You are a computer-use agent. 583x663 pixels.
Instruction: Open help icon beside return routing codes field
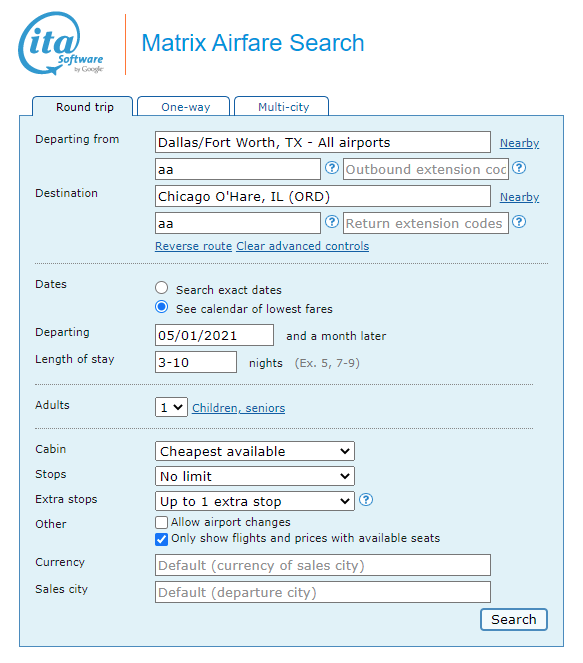pos(332,222)
